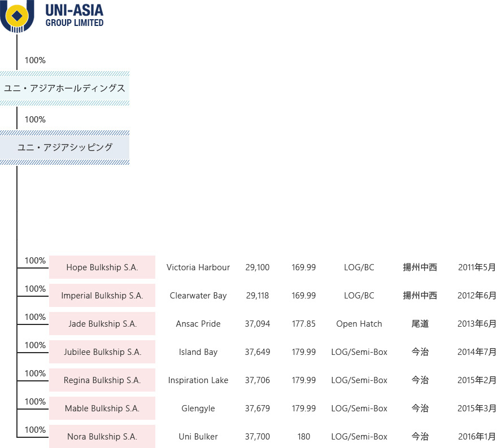The height and width of the screenshot is (448, 497).
Task: Select vessel name Victoria Harbour
Action: click(198, 267)
